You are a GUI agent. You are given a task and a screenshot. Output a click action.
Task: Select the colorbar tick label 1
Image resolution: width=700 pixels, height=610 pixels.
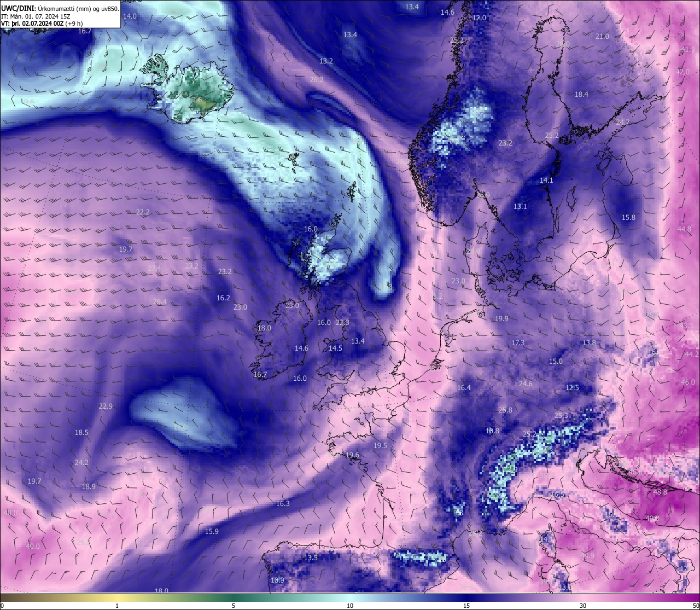tap(117, 606)
